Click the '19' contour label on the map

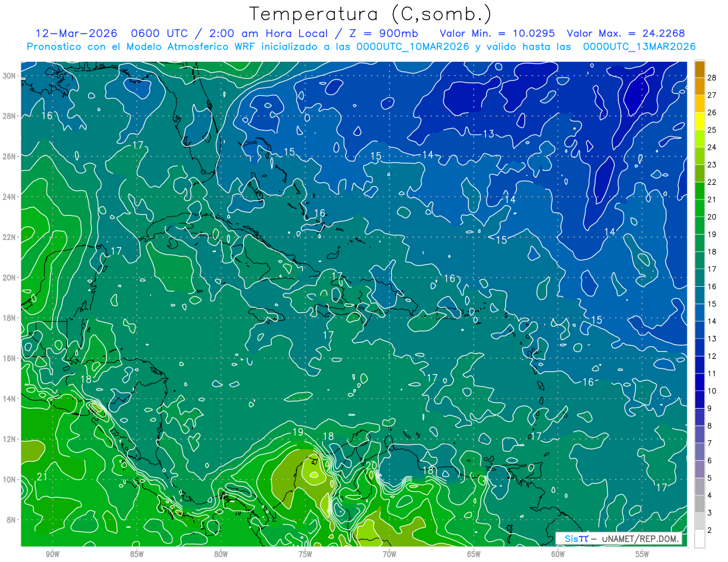[x=298, y=432]
